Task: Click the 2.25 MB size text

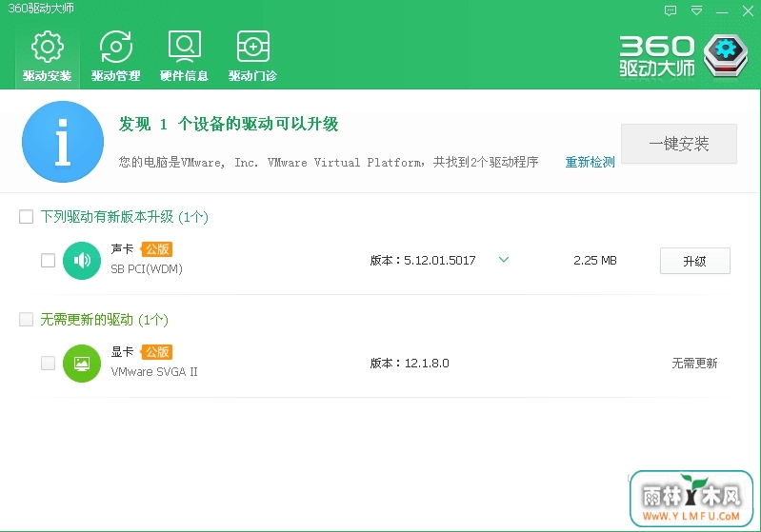Action: click(x=595, y=261)
